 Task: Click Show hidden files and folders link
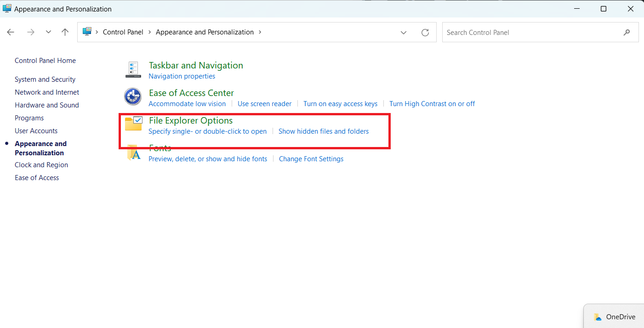[x=324, y=131]
